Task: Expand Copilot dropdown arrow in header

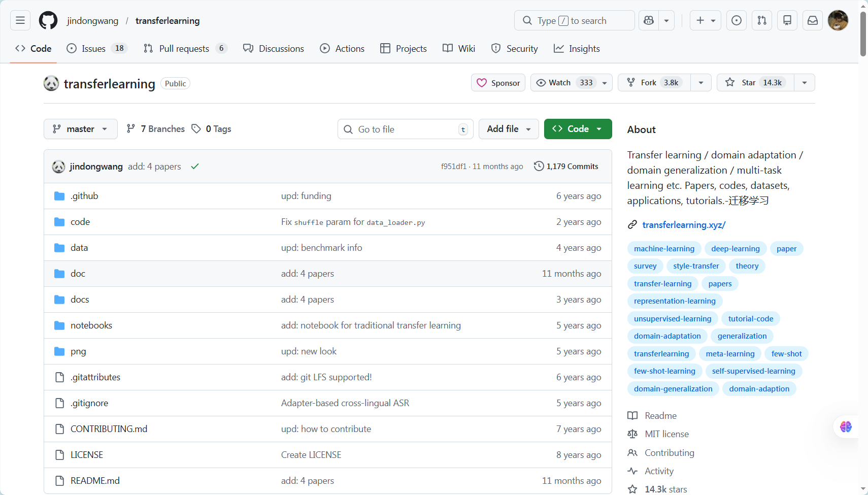Action: (x=666, y=20)
